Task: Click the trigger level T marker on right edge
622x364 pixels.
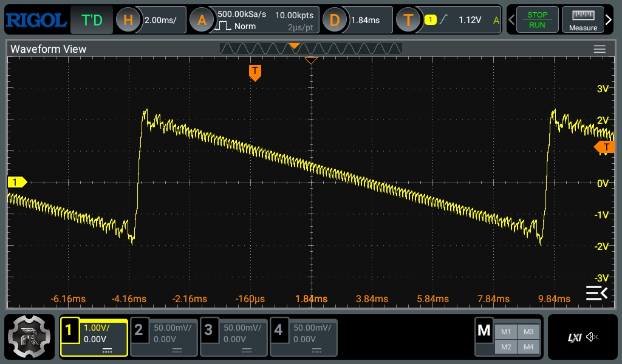Action: tap(604, 147)
